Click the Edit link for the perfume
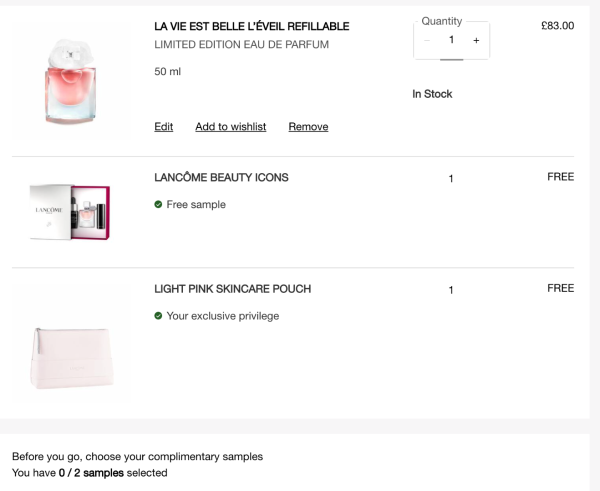Screen dimensions: 600x491 (x=163, y=127)
